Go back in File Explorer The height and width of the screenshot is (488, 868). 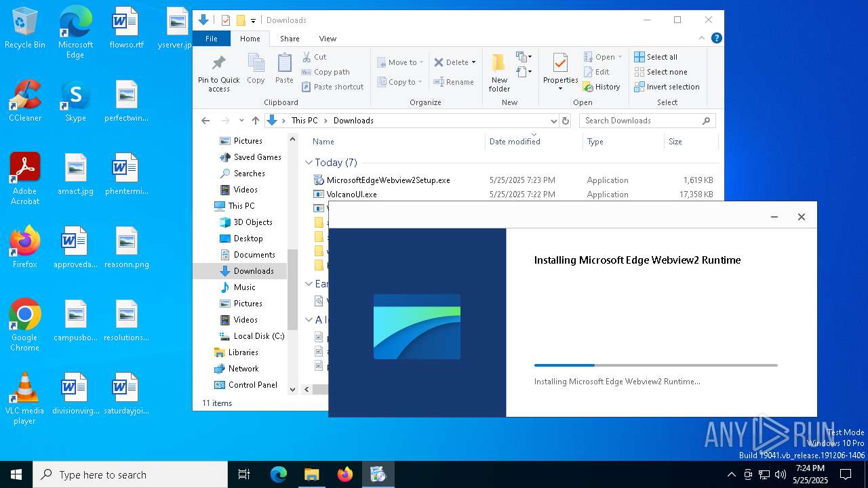[x=205, y=121]
